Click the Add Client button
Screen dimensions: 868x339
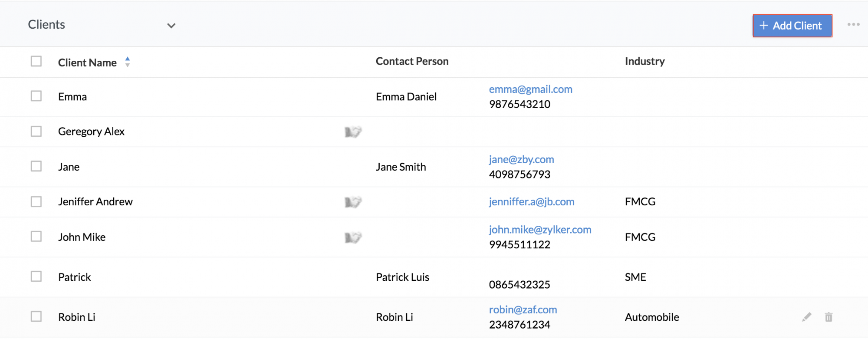click(x=792, y=26)
